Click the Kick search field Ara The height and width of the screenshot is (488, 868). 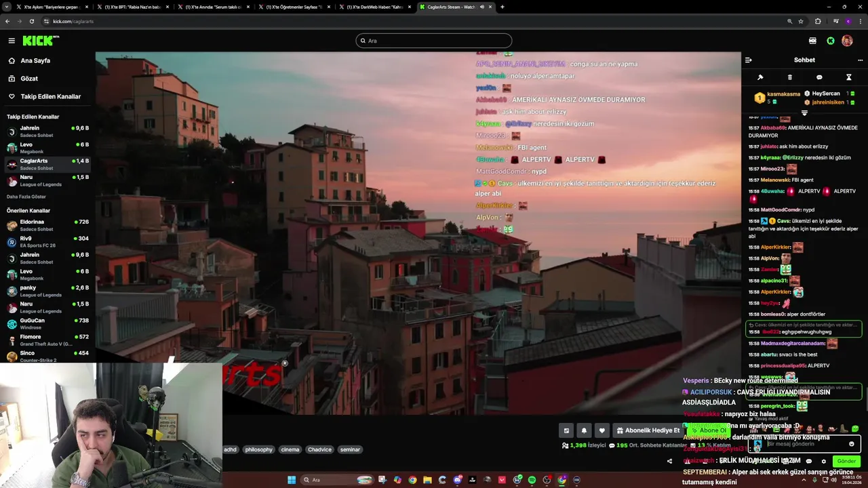434,41
